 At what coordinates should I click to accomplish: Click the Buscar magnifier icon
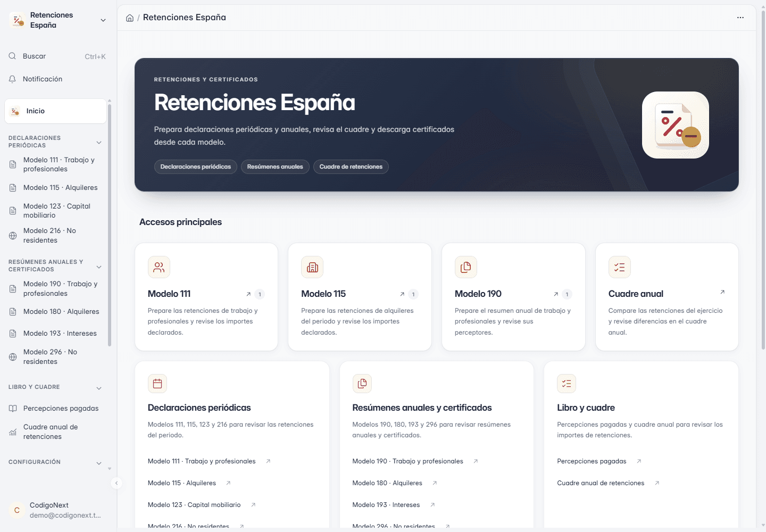pos(12,56)
